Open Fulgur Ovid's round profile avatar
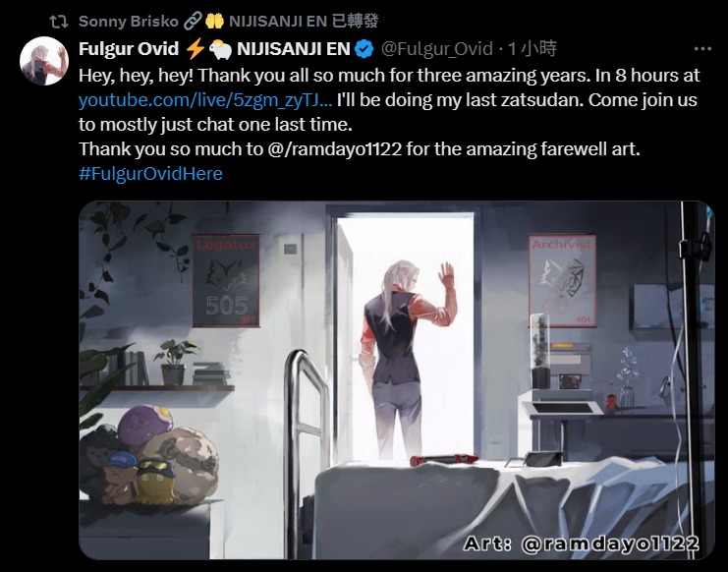This screenshot has height=572, width=728. (x=44, y=61)
